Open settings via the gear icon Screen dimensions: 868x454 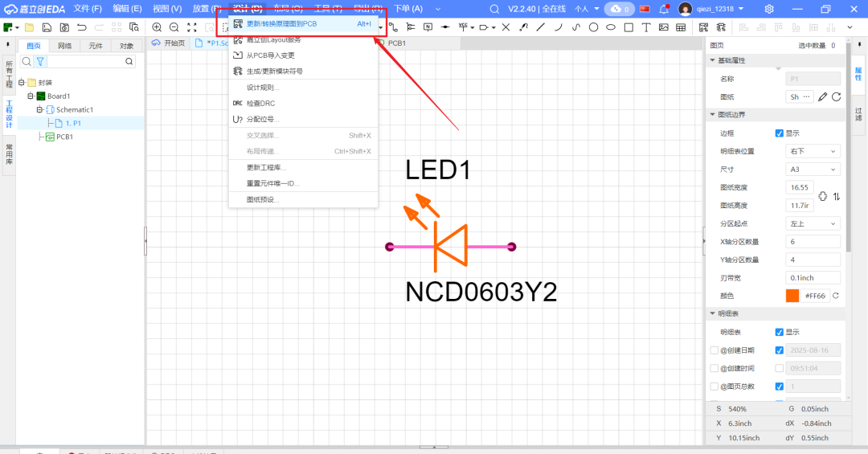(769, 9)
